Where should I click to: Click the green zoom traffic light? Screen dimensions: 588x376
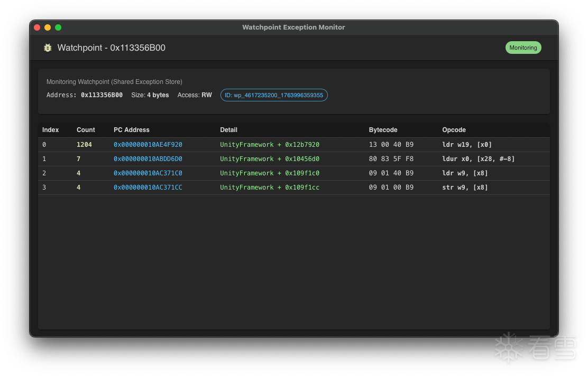58,27
